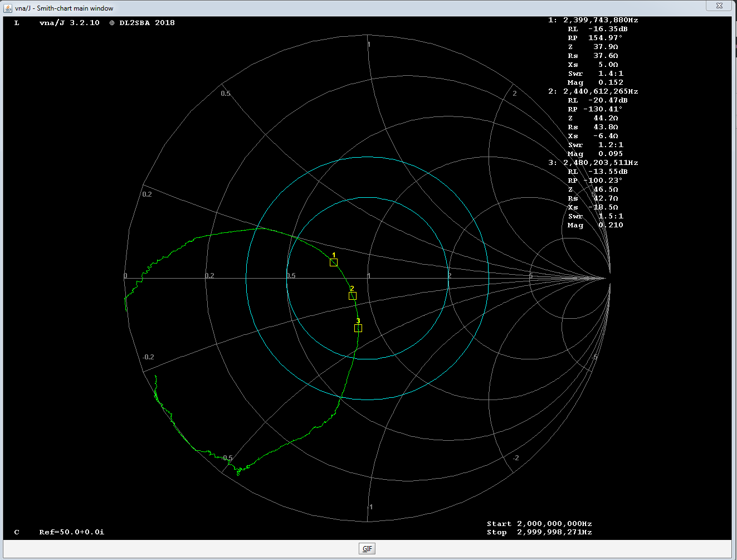This screenshot has height=560, width=737.
Task: Click marker 1 Swr 1.4:1 value
Action: (x=611, y=74)
